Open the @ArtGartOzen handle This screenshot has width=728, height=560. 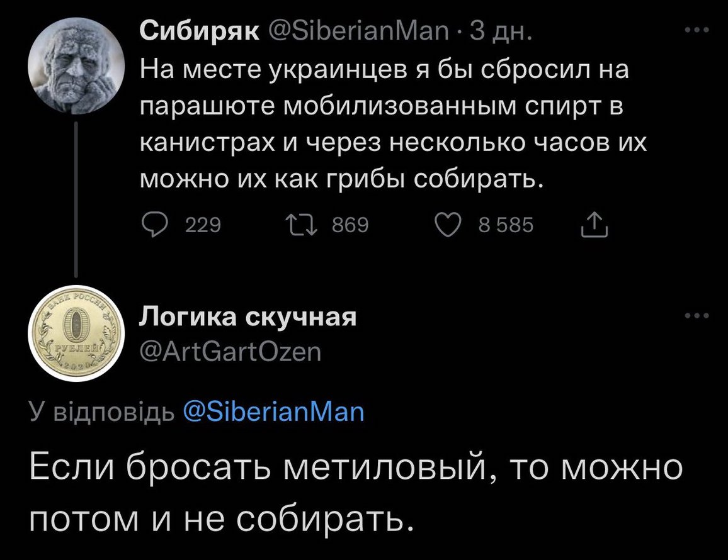pyautogui.click(x=230, y=354)
